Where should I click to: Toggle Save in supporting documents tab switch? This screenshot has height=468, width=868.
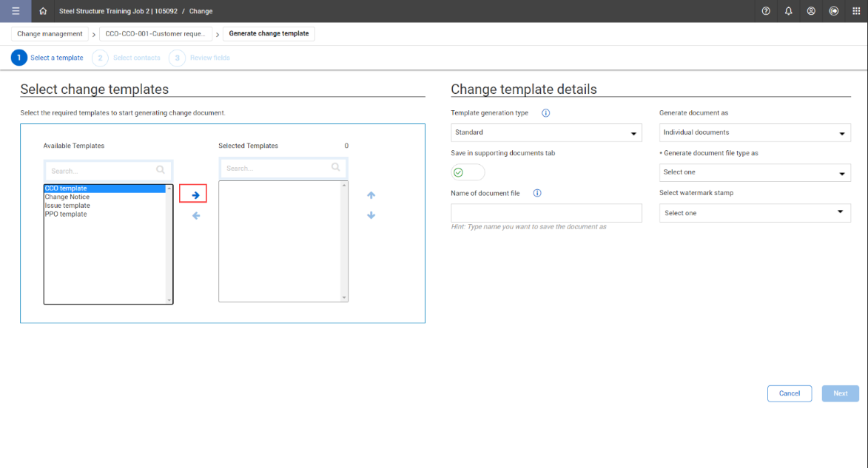(468, 172)
